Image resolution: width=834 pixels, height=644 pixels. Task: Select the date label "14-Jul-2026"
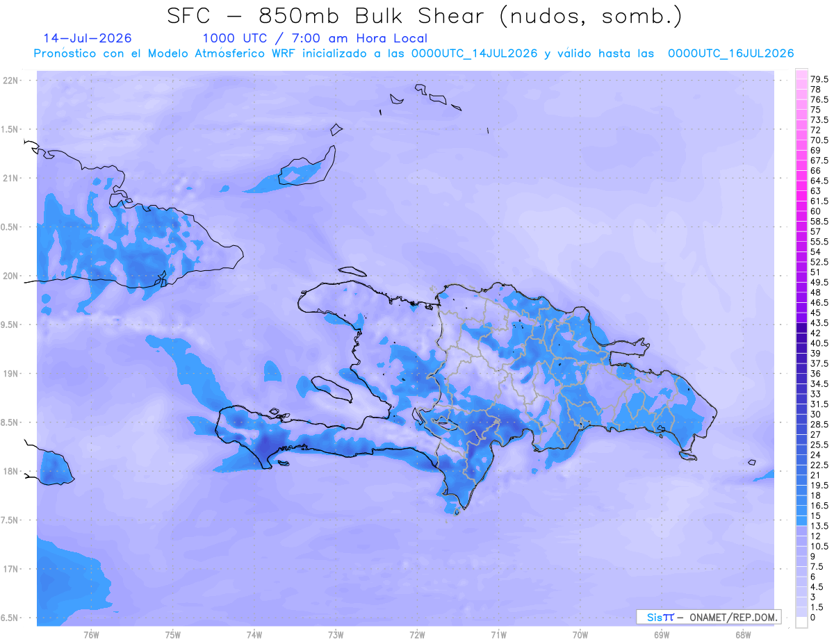88,38
